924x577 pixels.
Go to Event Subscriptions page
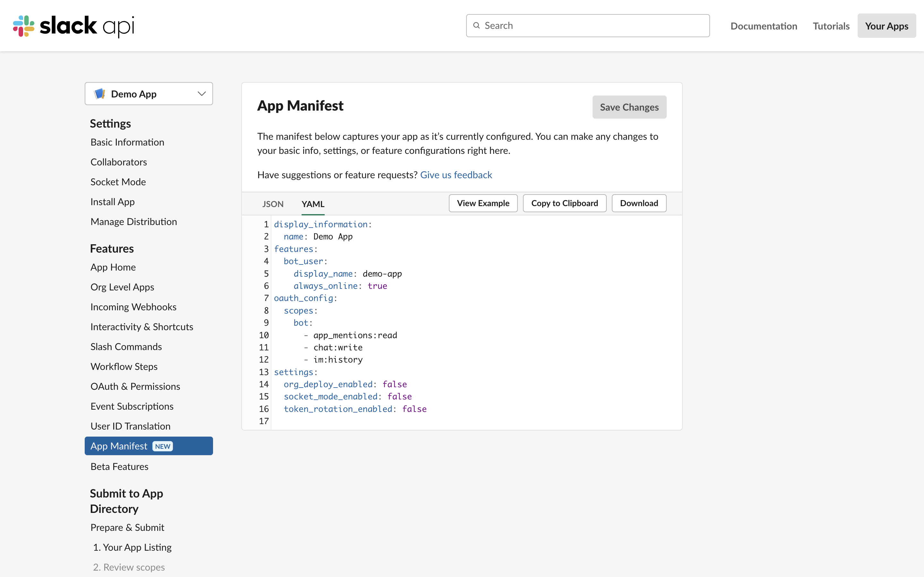(x=132, y=406)
